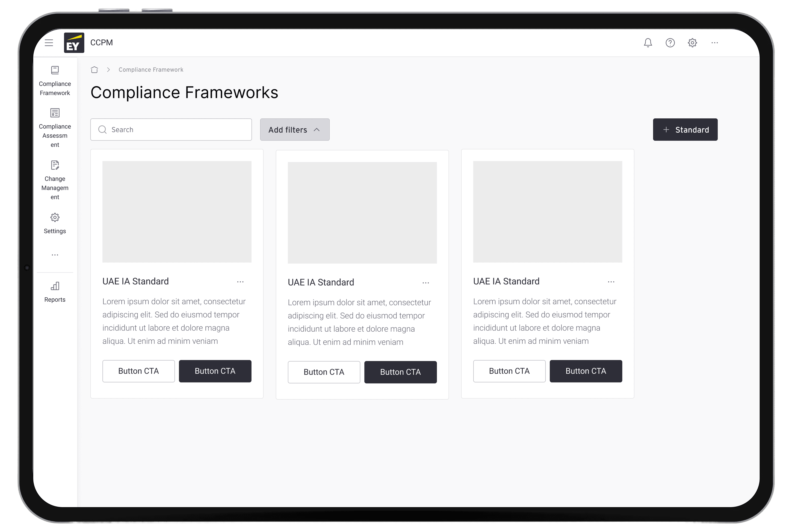Open settings gear in top bar
792x532 pixels.
(692, 43)
